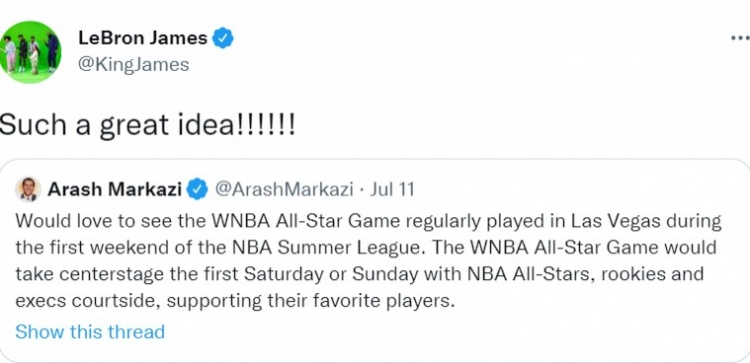Open the three-dot more options menu
This screenshot has height=363, width=750.
[x=741, y=38]
